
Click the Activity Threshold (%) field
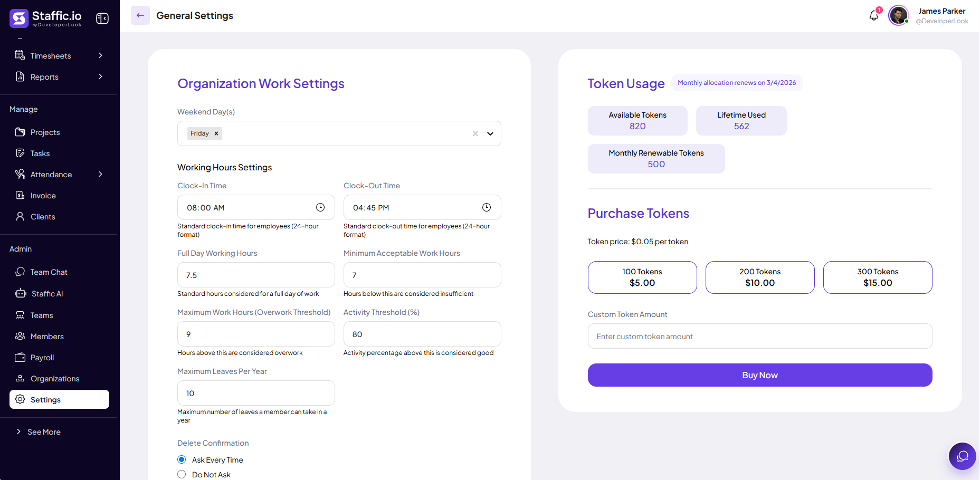point(422,334)
